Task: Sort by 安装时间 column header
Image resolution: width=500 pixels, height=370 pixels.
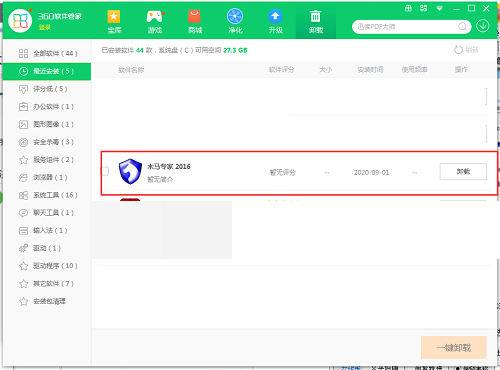Action: tap(370, 70)
